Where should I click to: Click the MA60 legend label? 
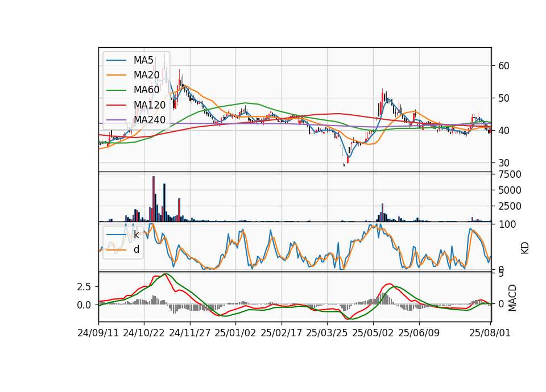tap(146, 90)
